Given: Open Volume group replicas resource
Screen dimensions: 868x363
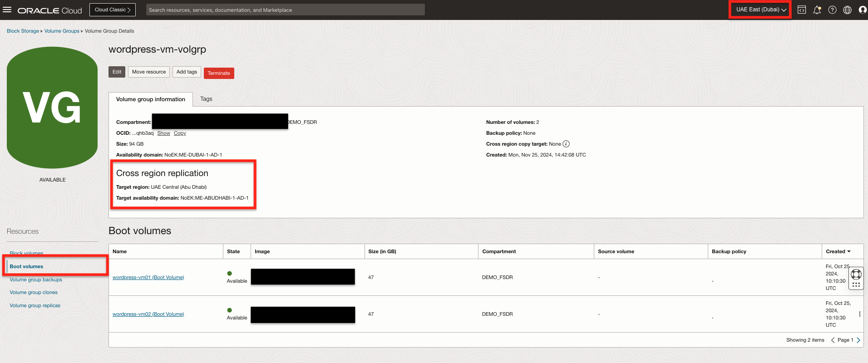Looking at the screenshot, I should [x=35, y=305].
